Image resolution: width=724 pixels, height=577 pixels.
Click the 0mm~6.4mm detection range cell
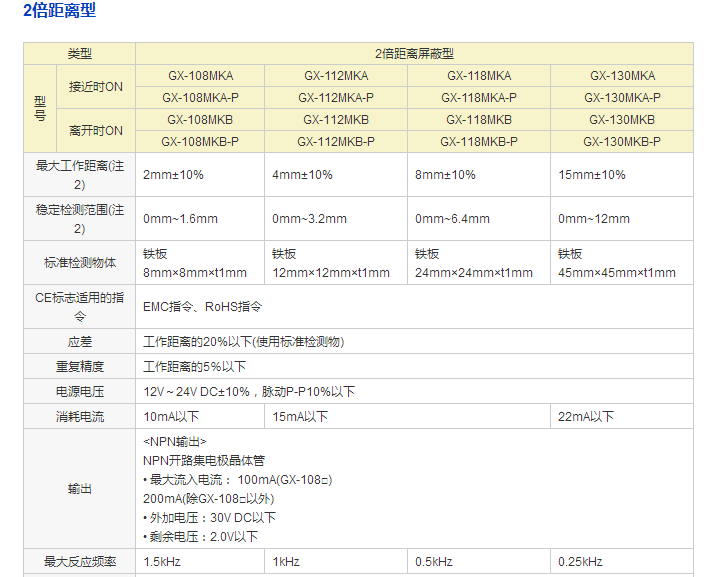coord(452,219)
